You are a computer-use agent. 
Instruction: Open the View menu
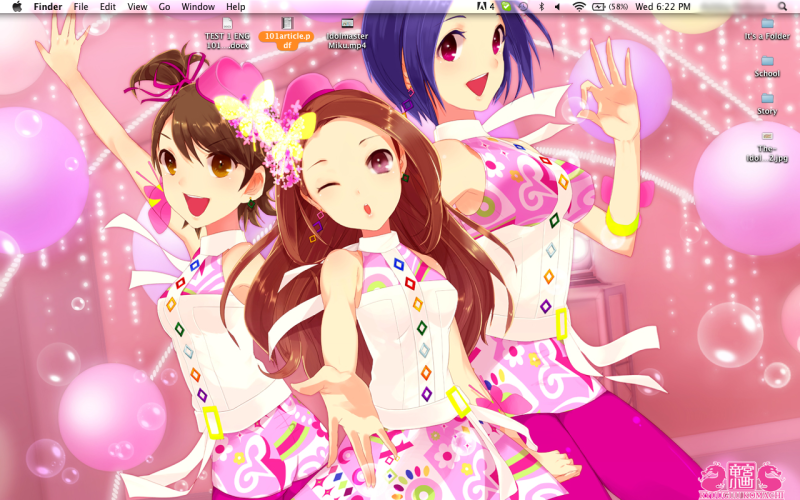tap(137, 7)
